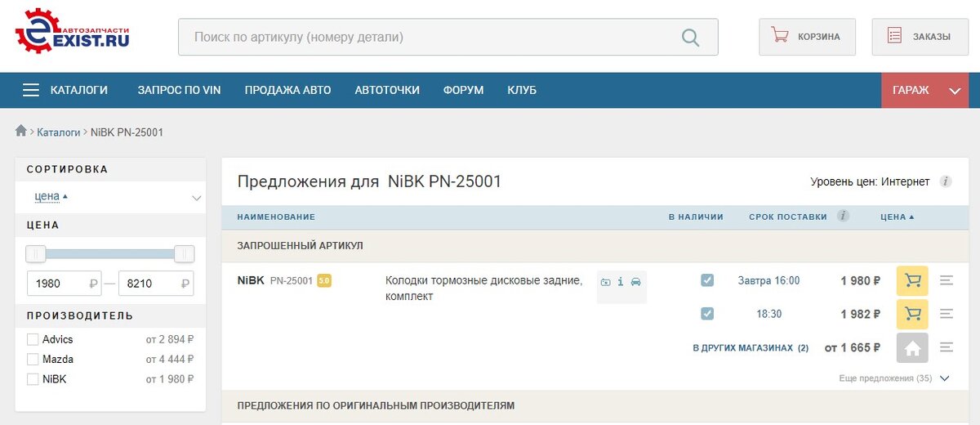Click the search magnifier icon

coord(690,37)
